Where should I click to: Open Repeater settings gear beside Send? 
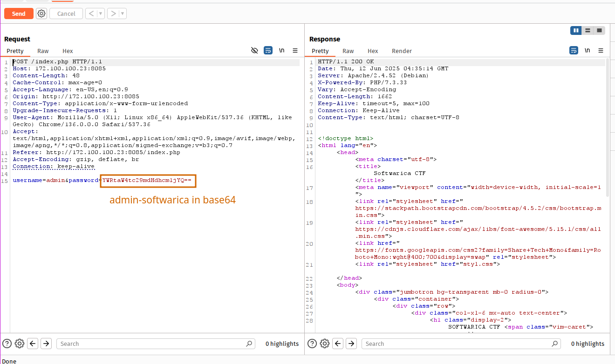pos(41,13)
